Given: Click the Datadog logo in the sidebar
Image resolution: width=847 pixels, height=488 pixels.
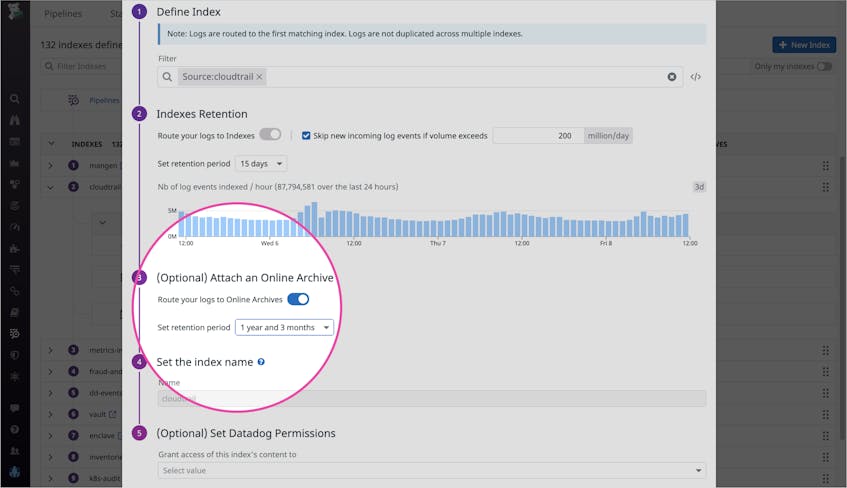Looking at the screenshot, I should (x=15, y=11).
